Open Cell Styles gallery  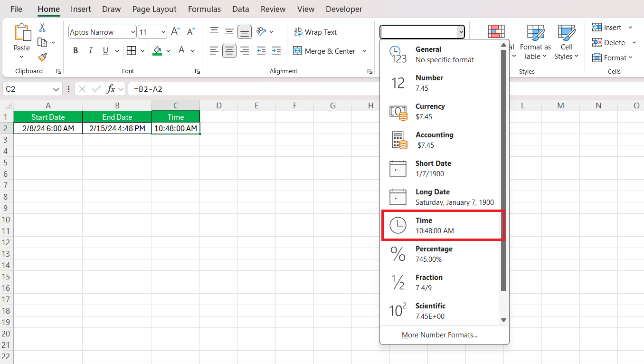[x=567, y=42]
